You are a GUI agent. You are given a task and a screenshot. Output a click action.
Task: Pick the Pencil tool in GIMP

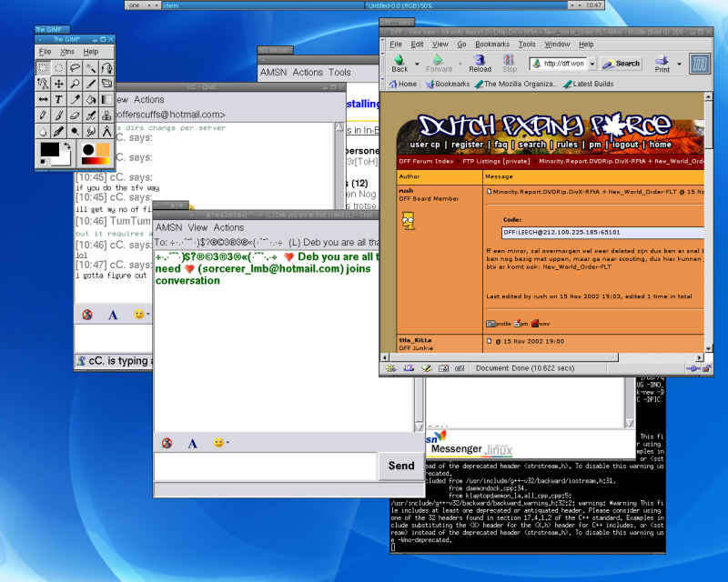click(43, 115)
